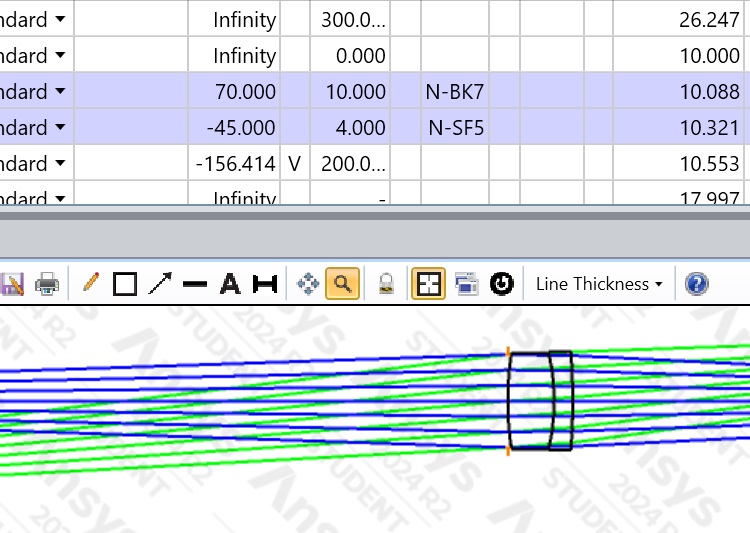750x533 pixels.
Task: Open surface type dropdown in 10.000 row
Action: (x=60, y=55)
